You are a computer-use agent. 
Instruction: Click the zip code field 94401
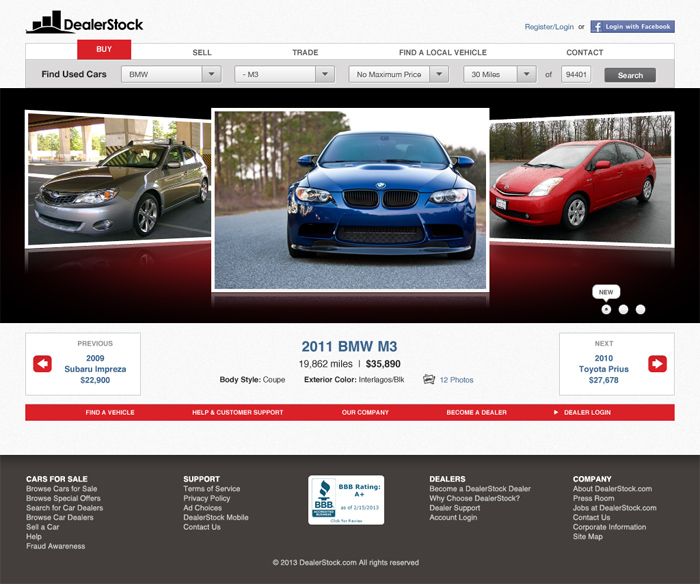coord(576,74)
